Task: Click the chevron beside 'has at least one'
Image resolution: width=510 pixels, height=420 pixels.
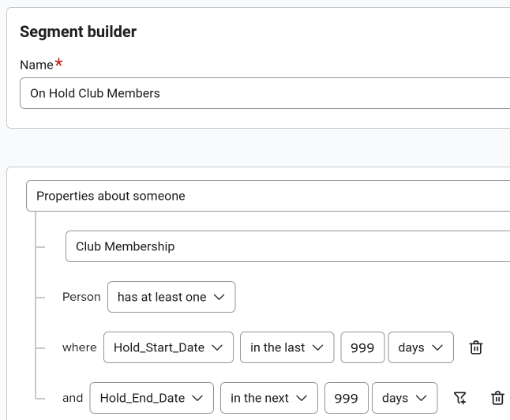Action: [x=219, y=297]
